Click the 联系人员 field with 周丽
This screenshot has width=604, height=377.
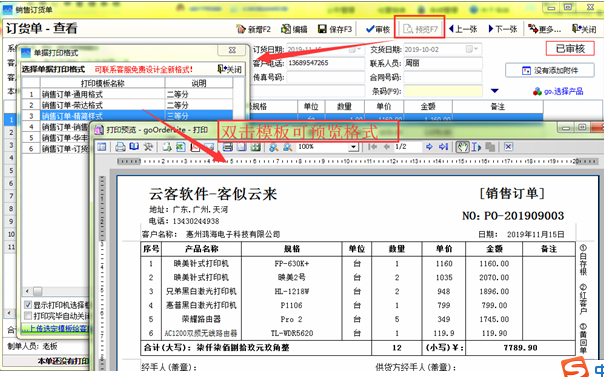(443, 63)
